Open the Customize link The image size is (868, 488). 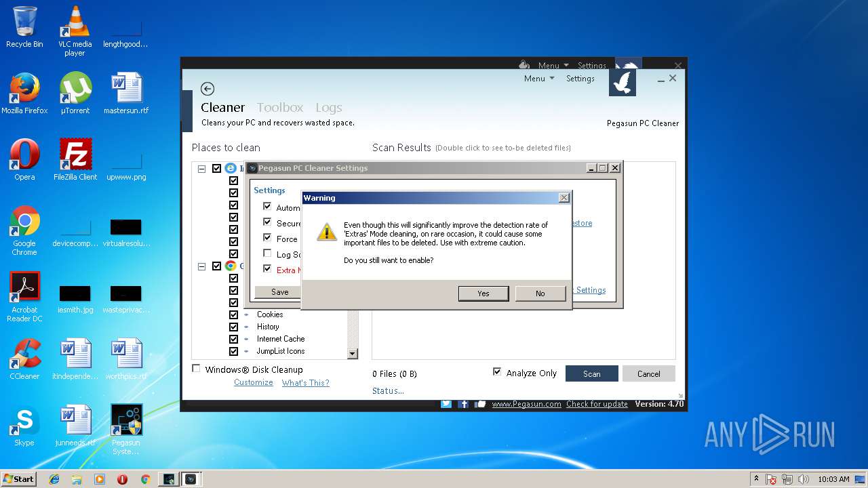click(254, 382)
